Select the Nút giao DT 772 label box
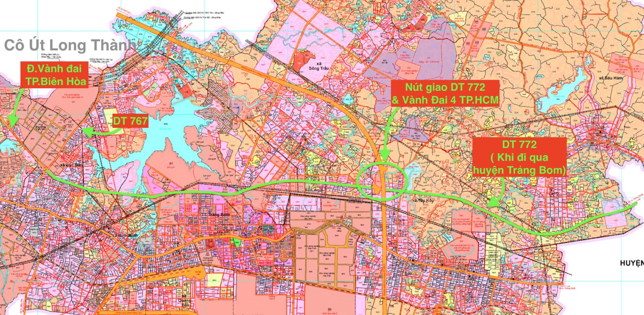This screenshot has width=644, height=315. [x=445, y=93]
